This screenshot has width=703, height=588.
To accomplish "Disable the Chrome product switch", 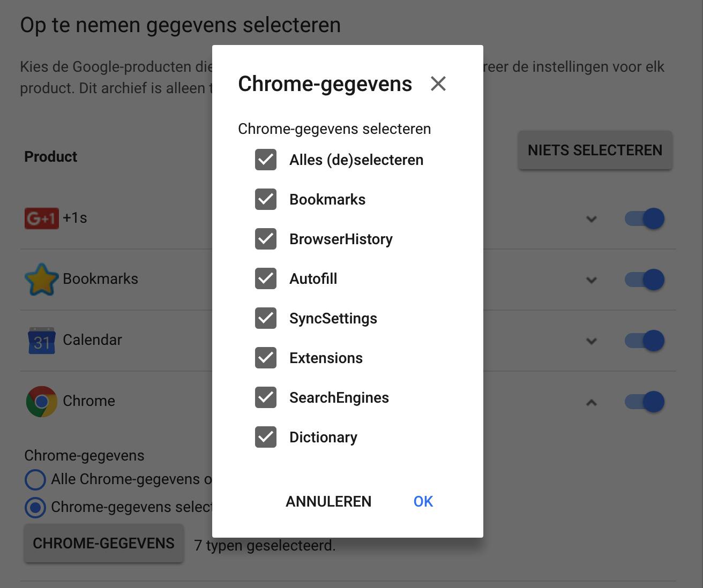I will click(x=645, y=402).
